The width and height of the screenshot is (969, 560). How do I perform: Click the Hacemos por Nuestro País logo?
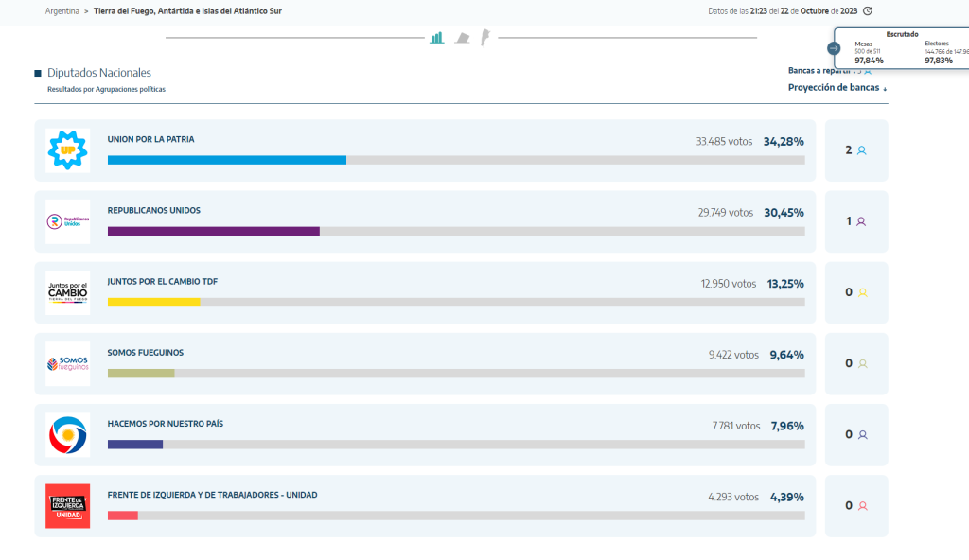[68, 435]
